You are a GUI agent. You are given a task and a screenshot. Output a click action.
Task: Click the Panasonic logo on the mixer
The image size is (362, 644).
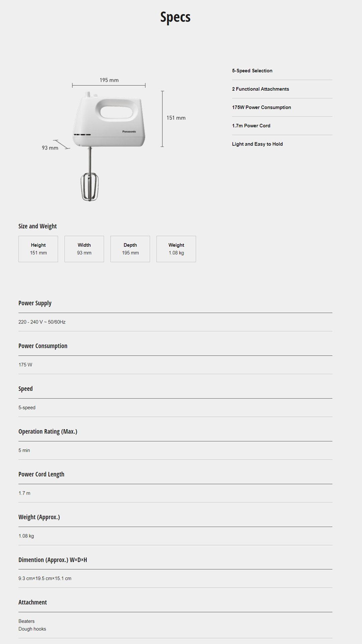129,131
